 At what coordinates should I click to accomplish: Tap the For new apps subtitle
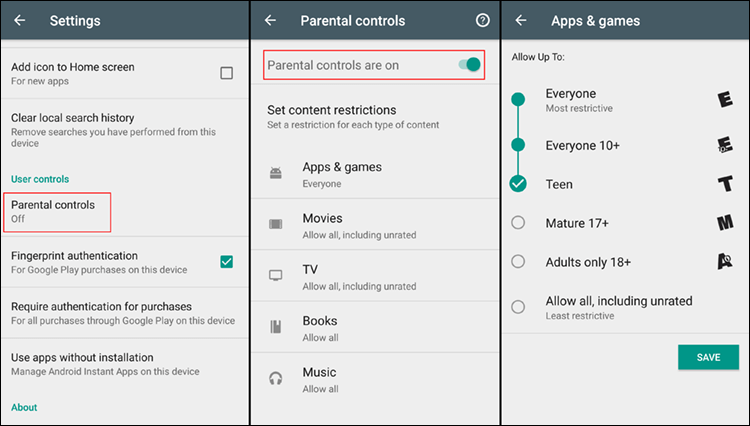tap(40, 81)
